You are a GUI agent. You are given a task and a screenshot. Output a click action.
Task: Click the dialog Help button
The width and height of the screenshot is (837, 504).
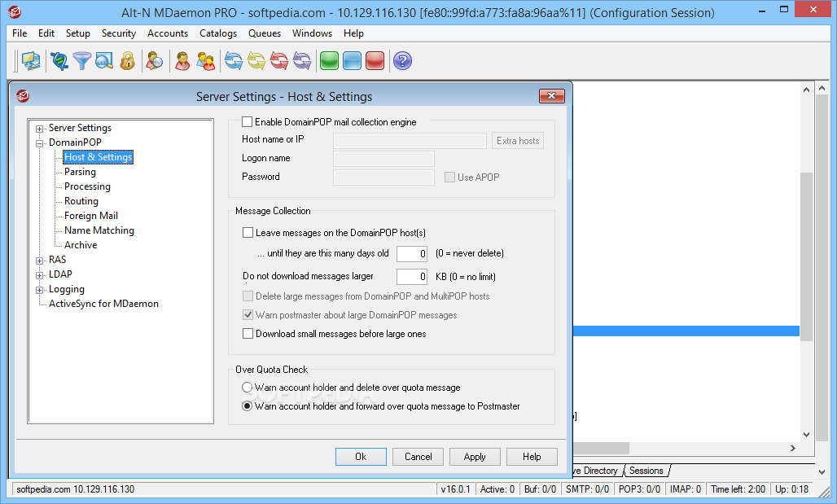(532, 457)
